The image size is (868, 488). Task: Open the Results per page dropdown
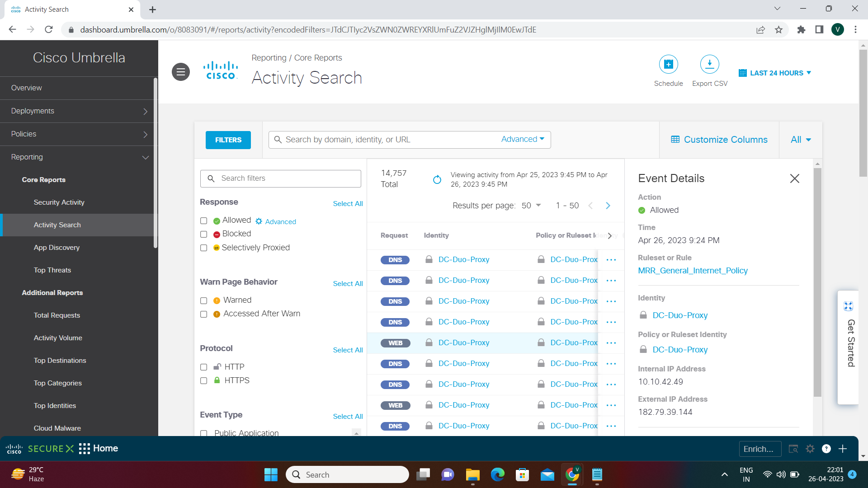[x=531, y=205]
